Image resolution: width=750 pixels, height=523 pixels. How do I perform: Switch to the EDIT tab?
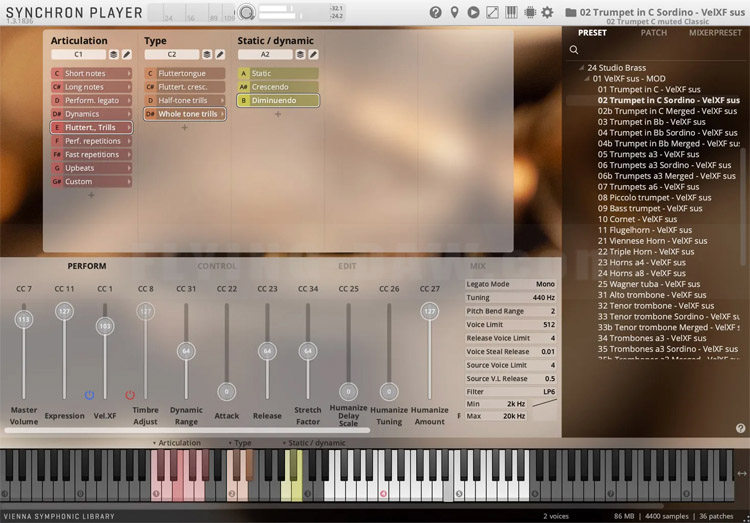coord(347,266)
